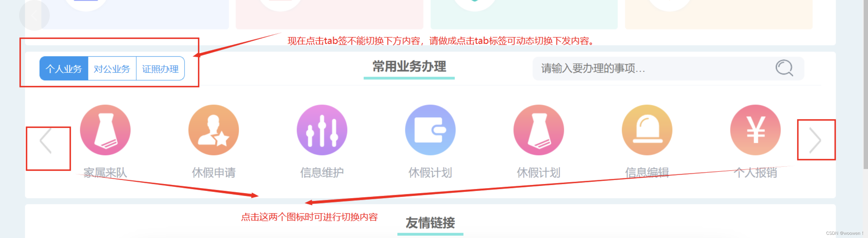Click the 友情链接 section heading
This screenshot has height=238, width=868.
(430, 223)
